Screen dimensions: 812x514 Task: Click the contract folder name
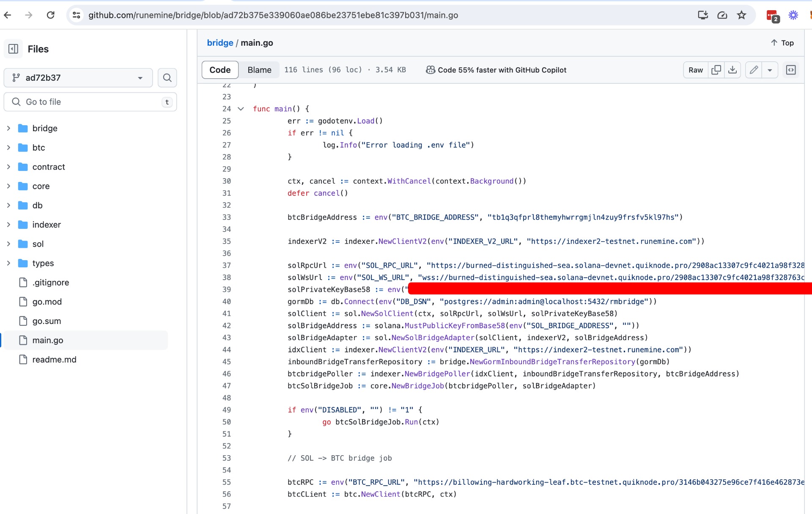[49, 167]
